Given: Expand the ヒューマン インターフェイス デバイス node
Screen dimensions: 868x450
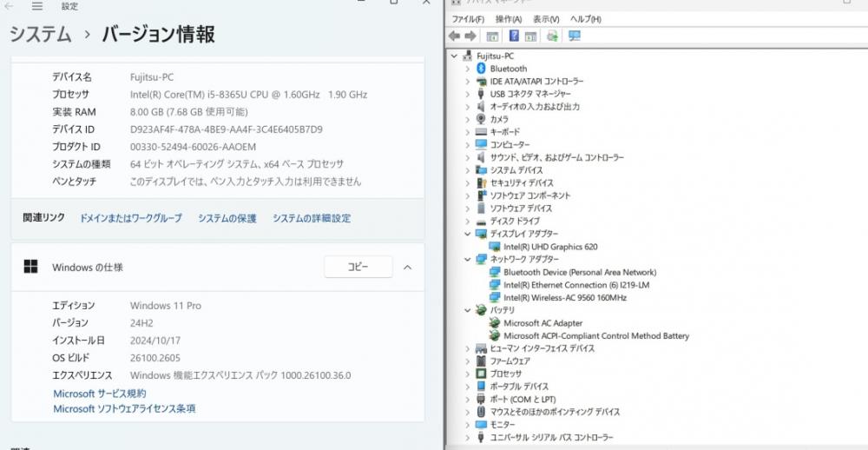Looking at the screenshot, I should (x=468, y=348).
